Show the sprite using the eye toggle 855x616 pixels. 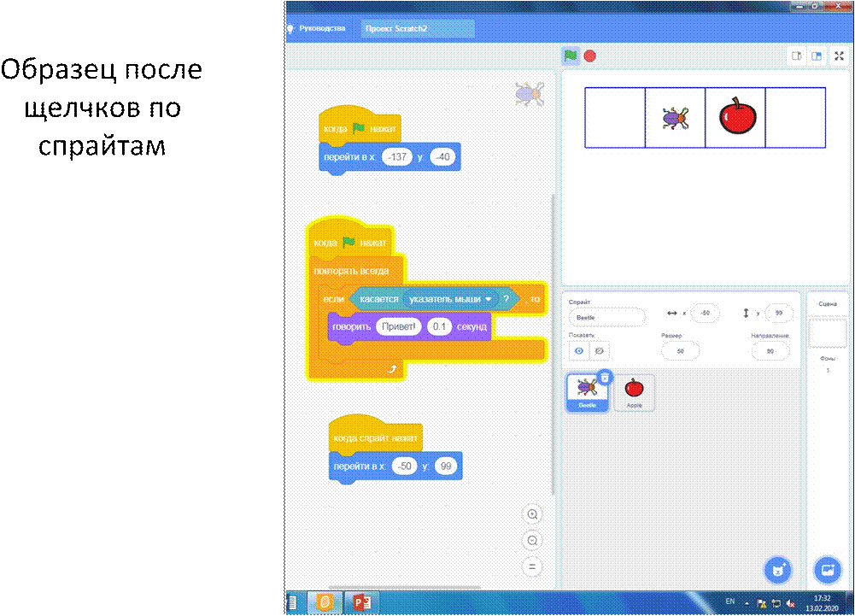point(578,350)
